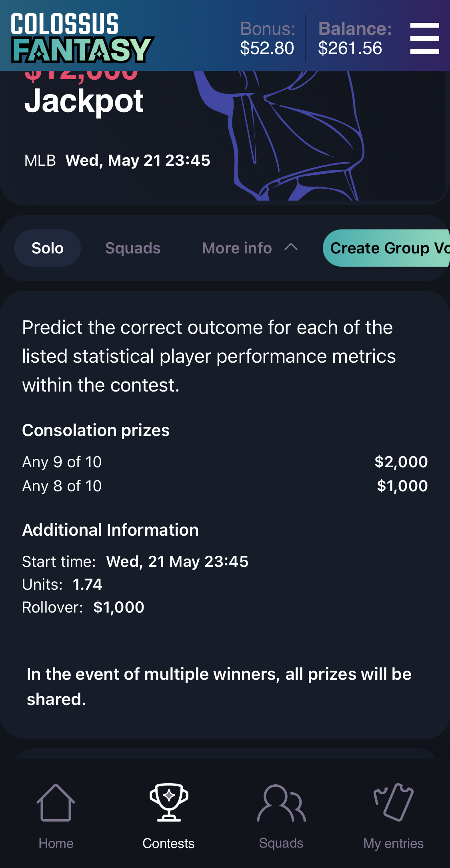
Task: Switch to the Squads tab
Action: coord(133,248)
